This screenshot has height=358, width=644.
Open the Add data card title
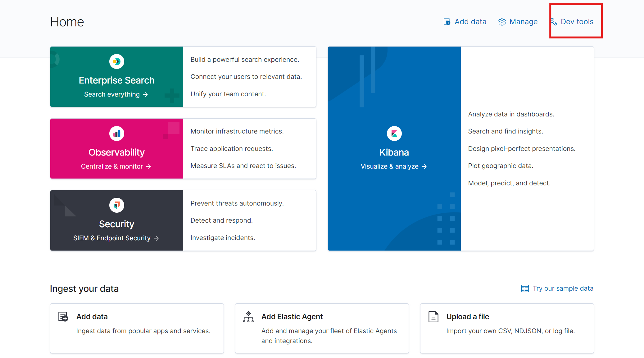pos(92,317)
